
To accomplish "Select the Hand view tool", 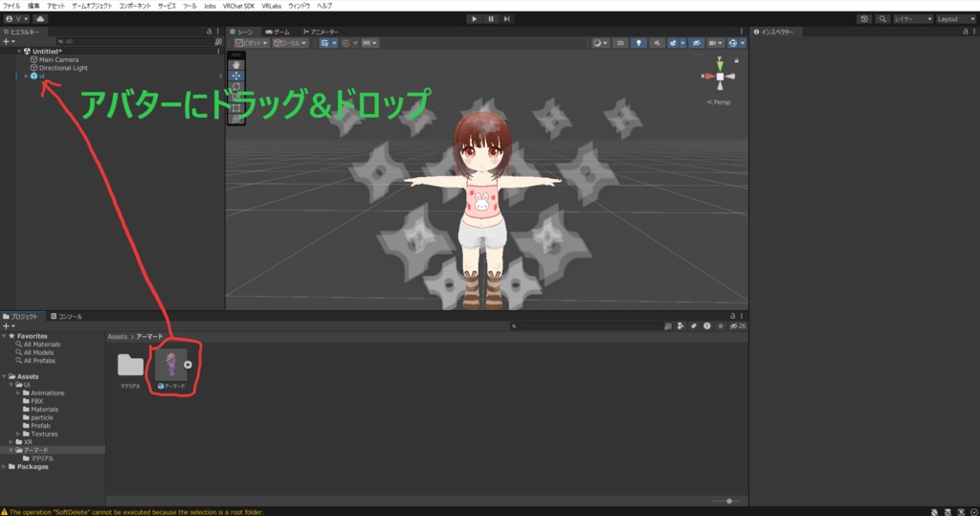I will pos(236,64).
